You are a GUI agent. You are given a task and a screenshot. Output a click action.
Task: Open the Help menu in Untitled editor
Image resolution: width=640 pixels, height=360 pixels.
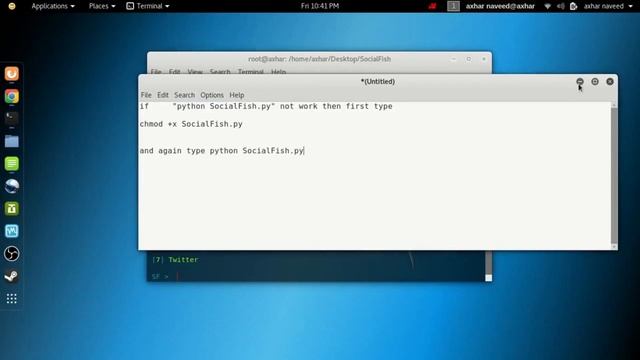(x=237, y=95)
